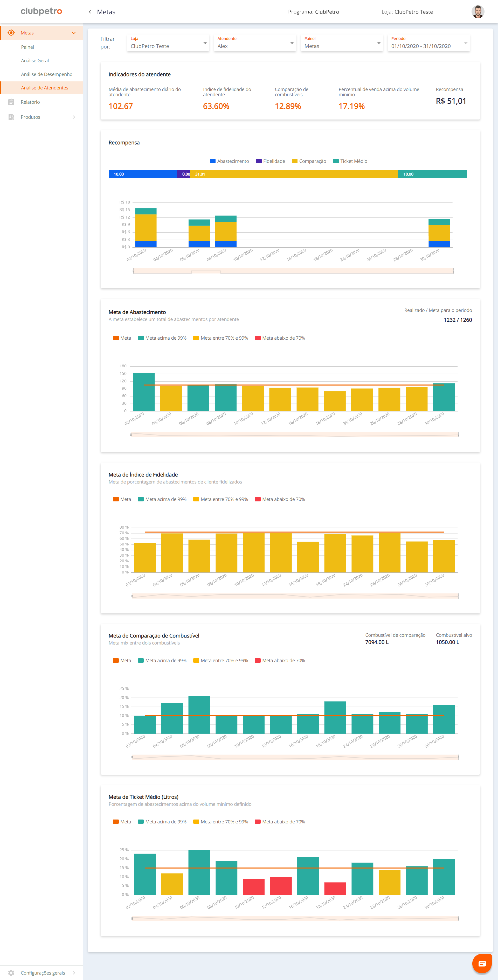This screenshot has height=980, width=498.
Task: Click the yellow Comparação 31.01 bar segment
Action: (x=294, y=174)
